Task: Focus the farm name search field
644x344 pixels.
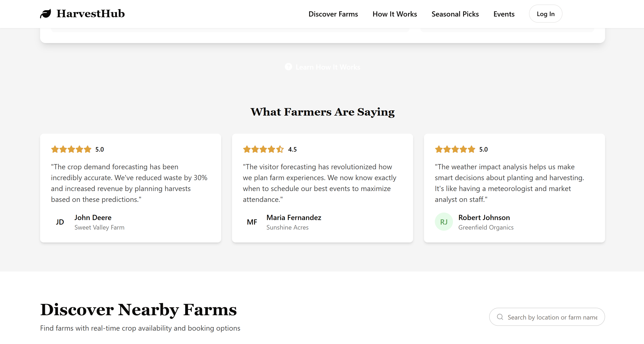Action: click(552, 317)
